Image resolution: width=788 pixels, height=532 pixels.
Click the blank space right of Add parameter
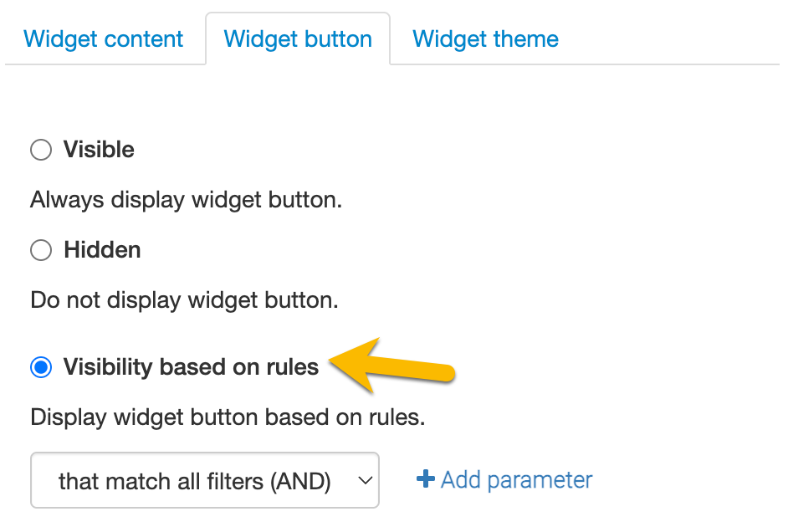point(686,480)
